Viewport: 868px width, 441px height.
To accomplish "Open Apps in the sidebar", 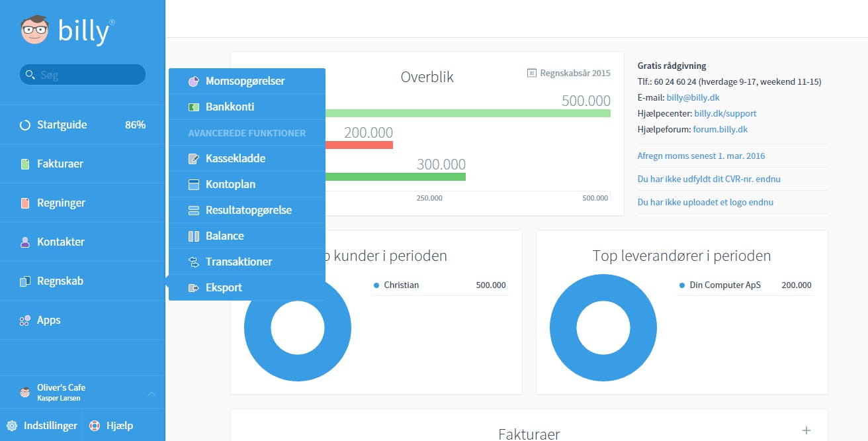I will point(83,320).
